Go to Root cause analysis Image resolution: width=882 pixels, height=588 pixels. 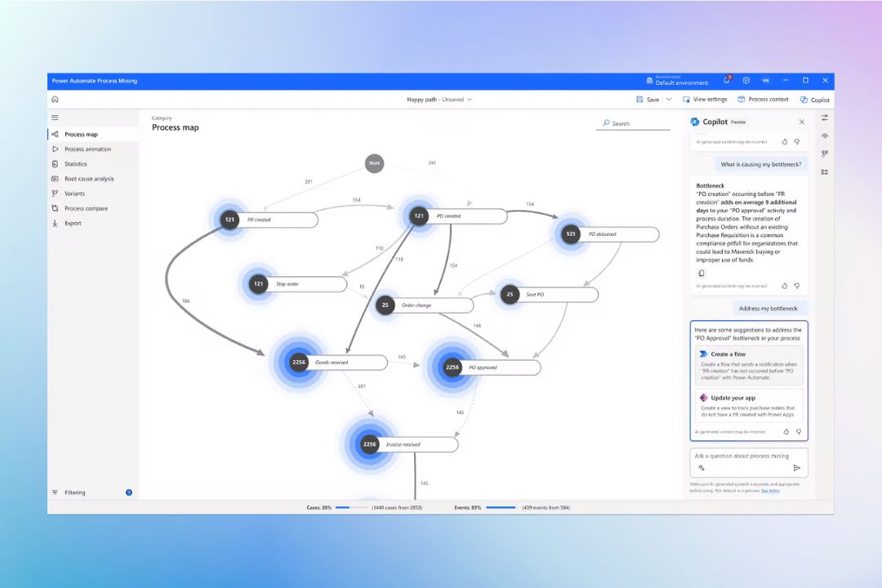pyautogui.click(x=93, y=179)
